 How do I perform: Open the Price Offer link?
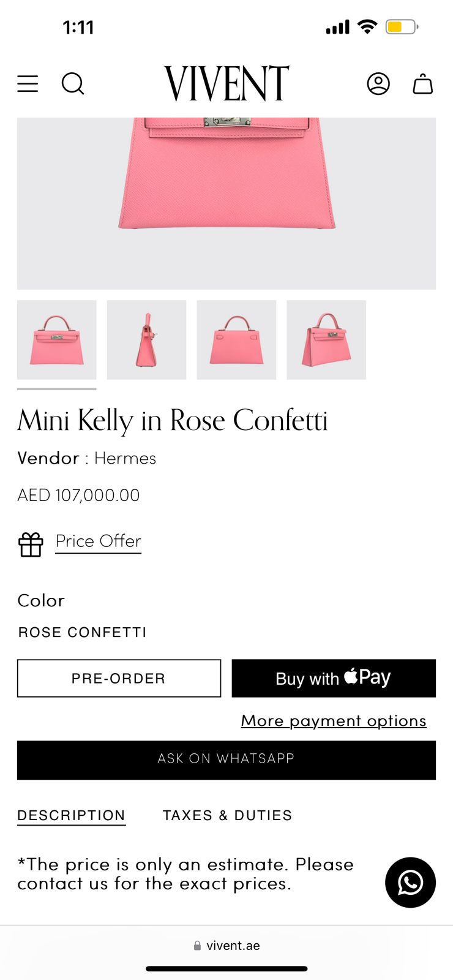click(98, 541)
